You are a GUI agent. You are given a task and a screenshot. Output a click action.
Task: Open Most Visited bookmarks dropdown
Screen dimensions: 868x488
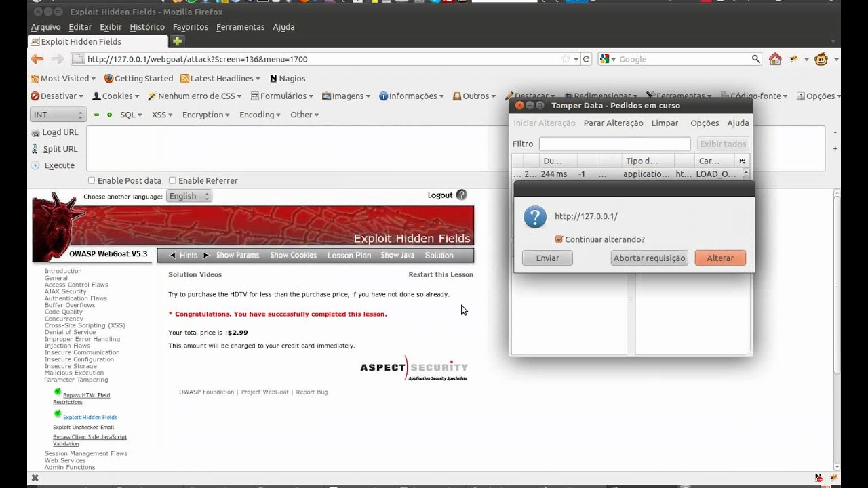(63, 78)
